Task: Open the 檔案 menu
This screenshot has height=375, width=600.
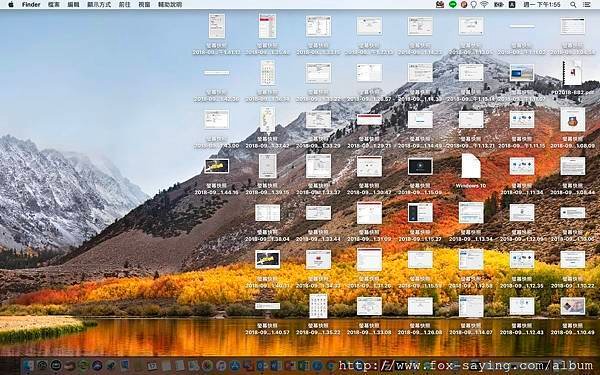Action: (54, 5)
